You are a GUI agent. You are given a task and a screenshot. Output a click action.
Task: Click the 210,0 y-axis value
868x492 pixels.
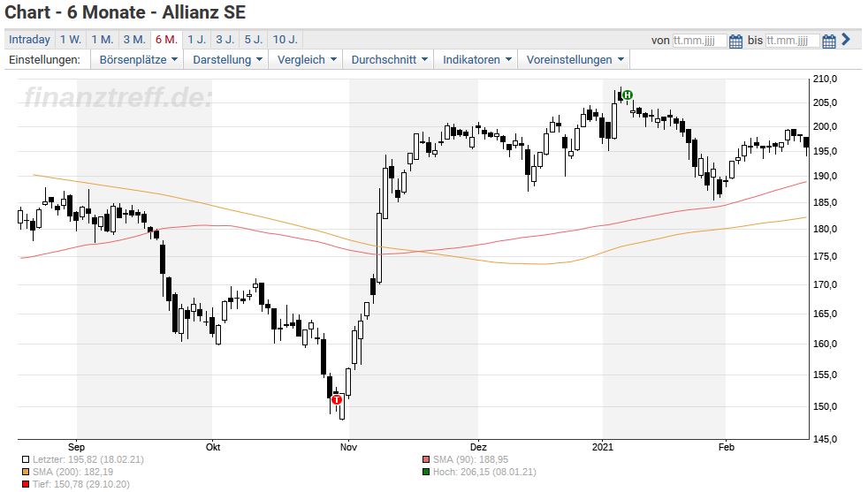[825, 79]
